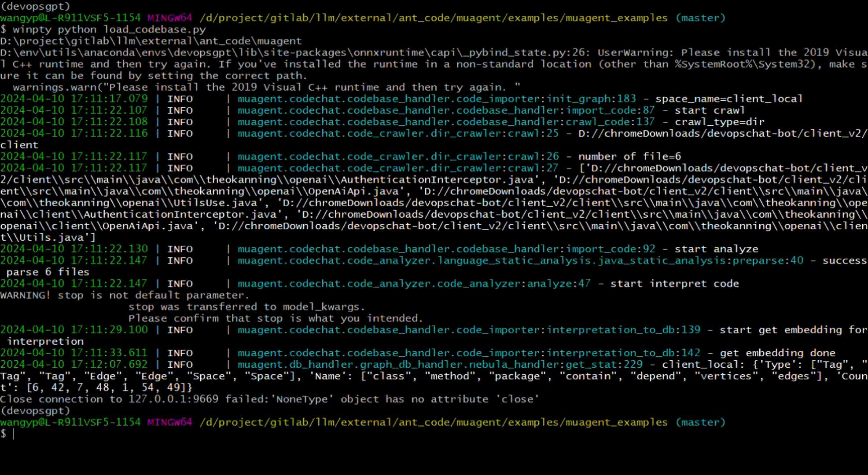The image size is (868, 475).
Task: Click the wangyp@L-R911VSF5-1154 username in the bottom prompt
Action: point(70,422)
